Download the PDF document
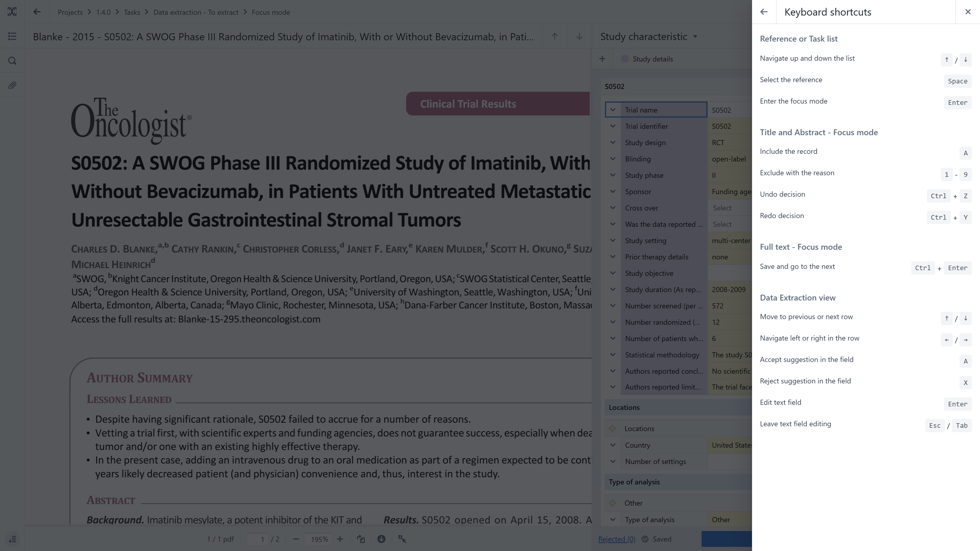Image resolution: width=980 pixels, height=551 pixels. pyautogui.click(x=381, y=539)
